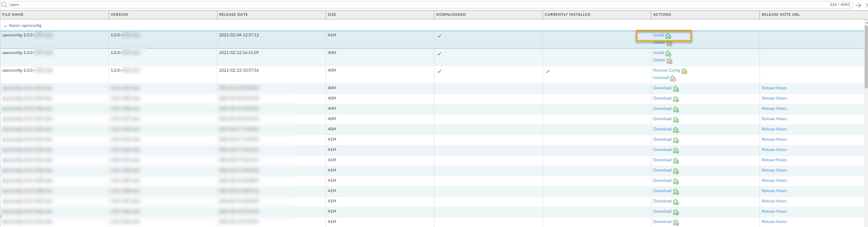Sort by the FILE NAME column header

click(54, 15)
